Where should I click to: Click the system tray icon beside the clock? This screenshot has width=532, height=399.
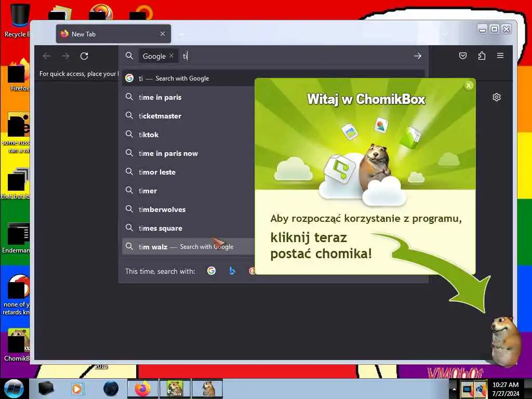click(x=481, y=389)
